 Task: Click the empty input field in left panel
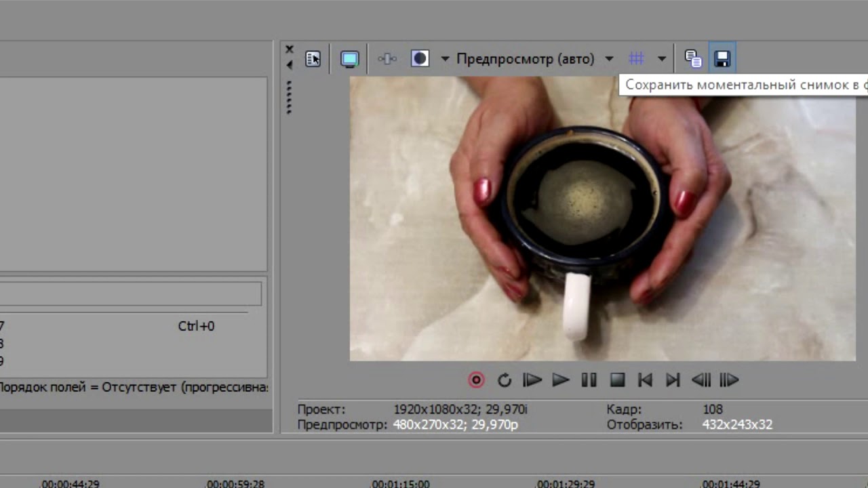[x=130, y=294]
